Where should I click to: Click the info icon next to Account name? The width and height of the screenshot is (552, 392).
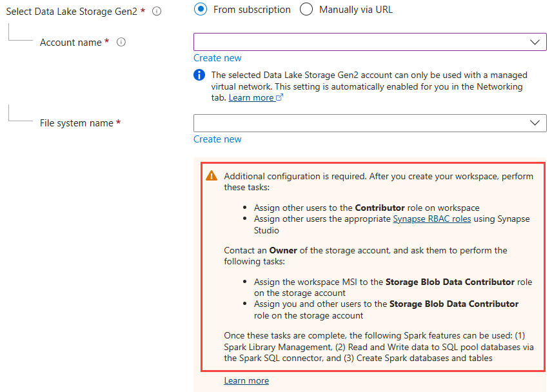(x=121, y=43)
